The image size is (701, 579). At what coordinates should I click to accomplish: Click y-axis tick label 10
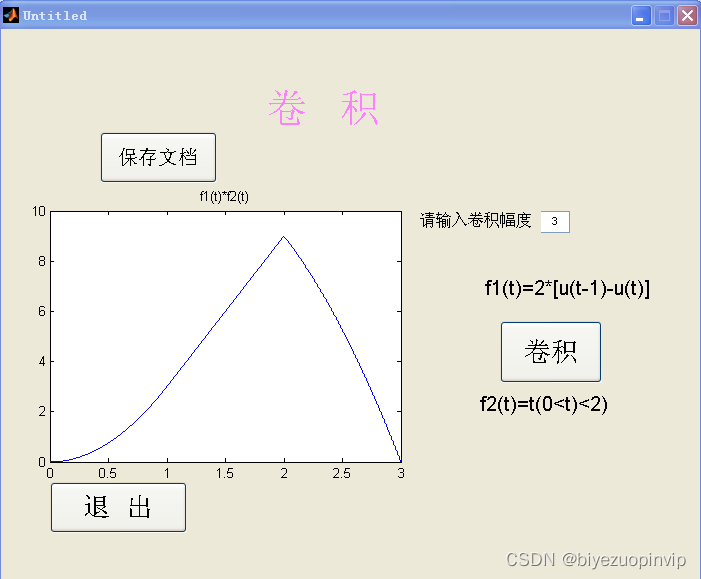coord(39,211)
